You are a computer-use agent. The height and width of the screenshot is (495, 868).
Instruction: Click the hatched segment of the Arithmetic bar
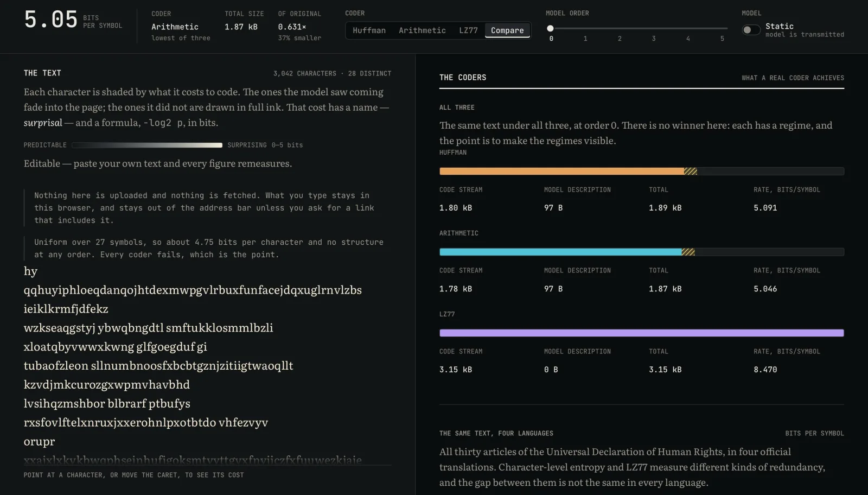(688, 252)
